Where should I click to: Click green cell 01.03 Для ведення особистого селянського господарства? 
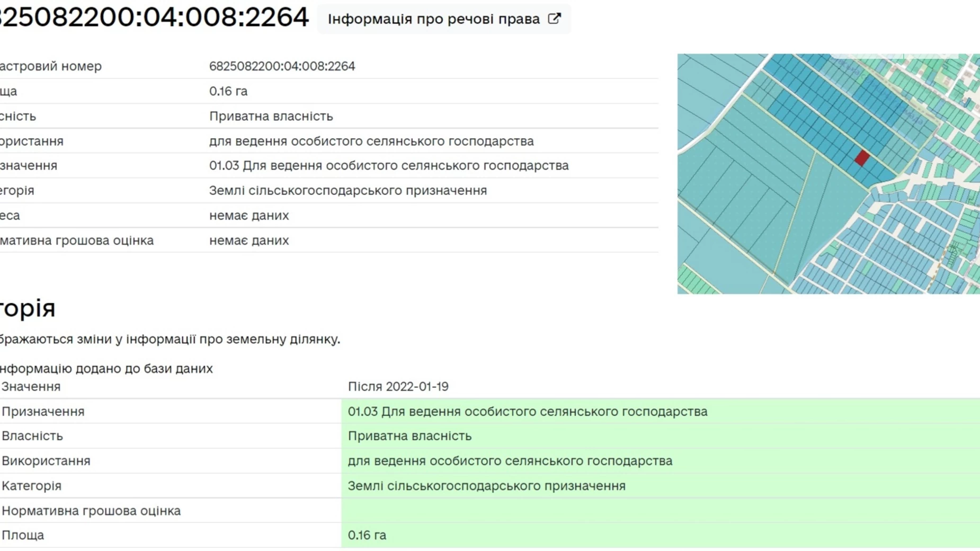[661, 411]
